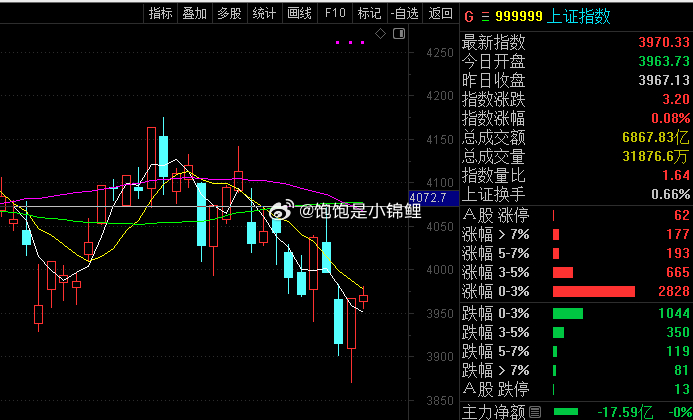The image size is (693, 420).
Task: Click the 总成交额 value 6867.83亿
Action: pyautogui.click(x=656, y=137)
